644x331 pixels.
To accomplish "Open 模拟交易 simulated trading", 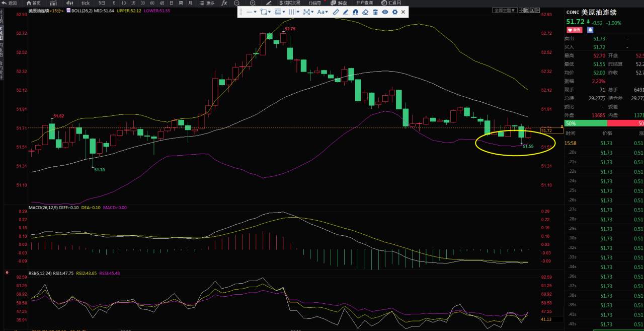I will point(289,3).
